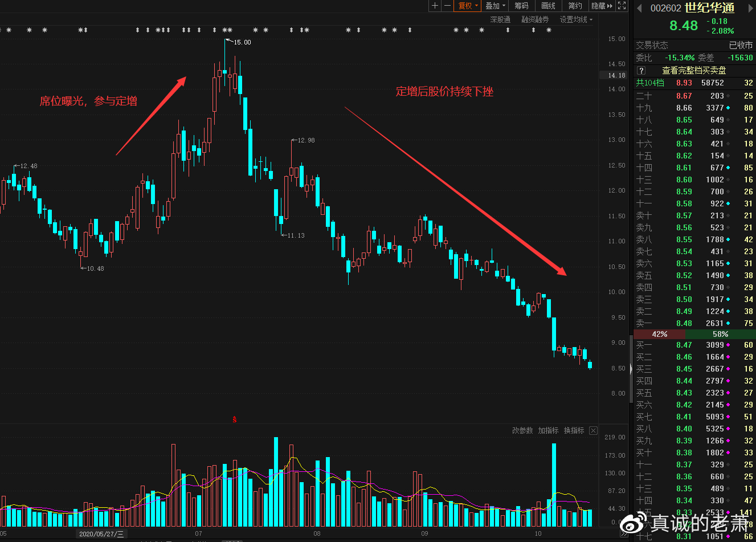This screenshot has height=542, width=756.
Task: Open the 叠加 overlay dropdown
Action: [x=496, y=6]
